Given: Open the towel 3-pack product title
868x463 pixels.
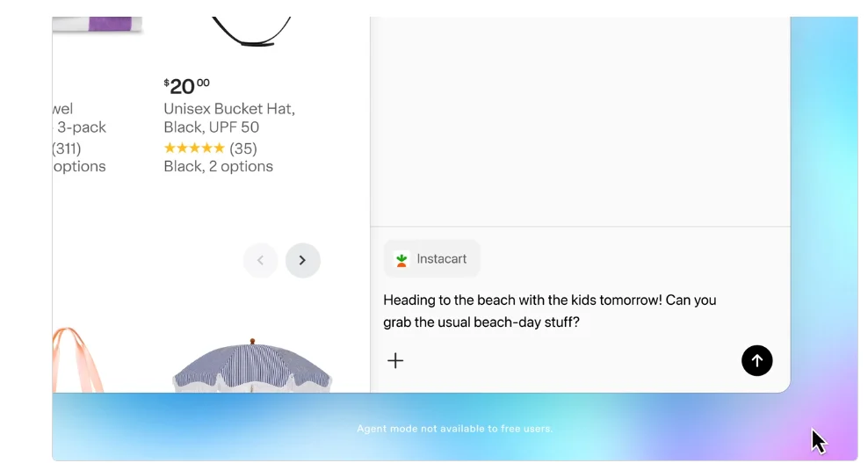Looking at the screenshot, I should click(x=79, y=118).
